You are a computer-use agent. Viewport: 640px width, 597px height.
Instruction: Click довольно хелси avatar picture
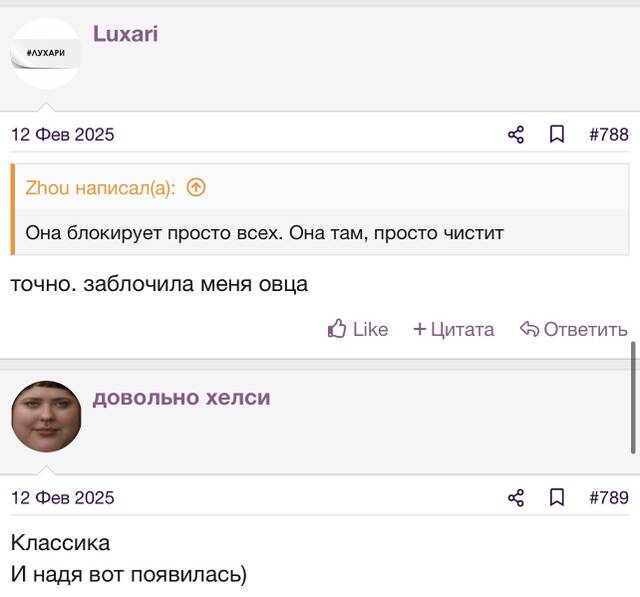[46, 417]
